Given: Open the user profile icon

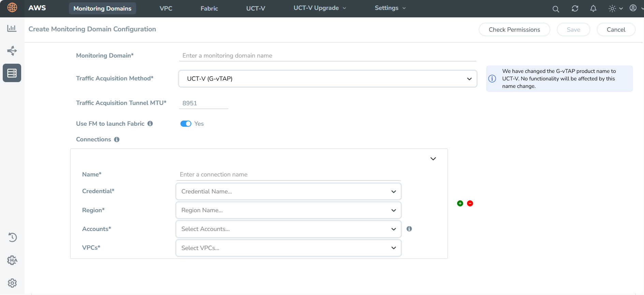Looking at the screenshot, I should 633,8.
